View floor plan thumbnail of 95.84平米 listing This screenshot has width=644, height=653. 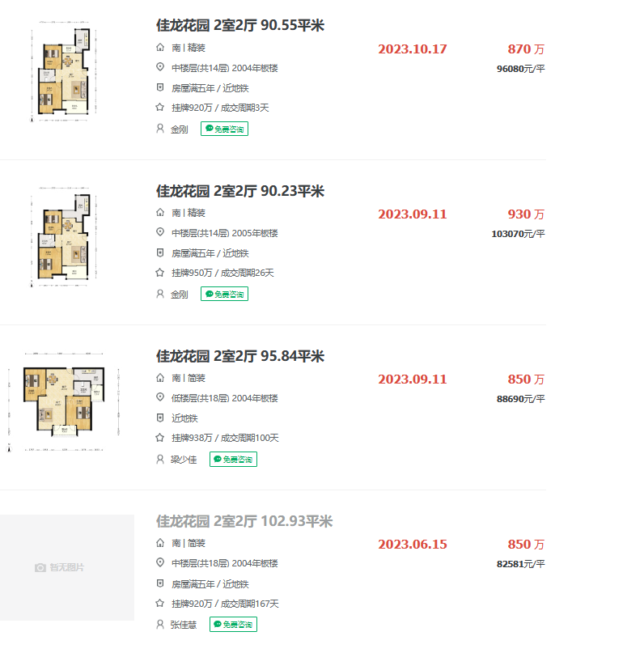(x=65, y=399)
